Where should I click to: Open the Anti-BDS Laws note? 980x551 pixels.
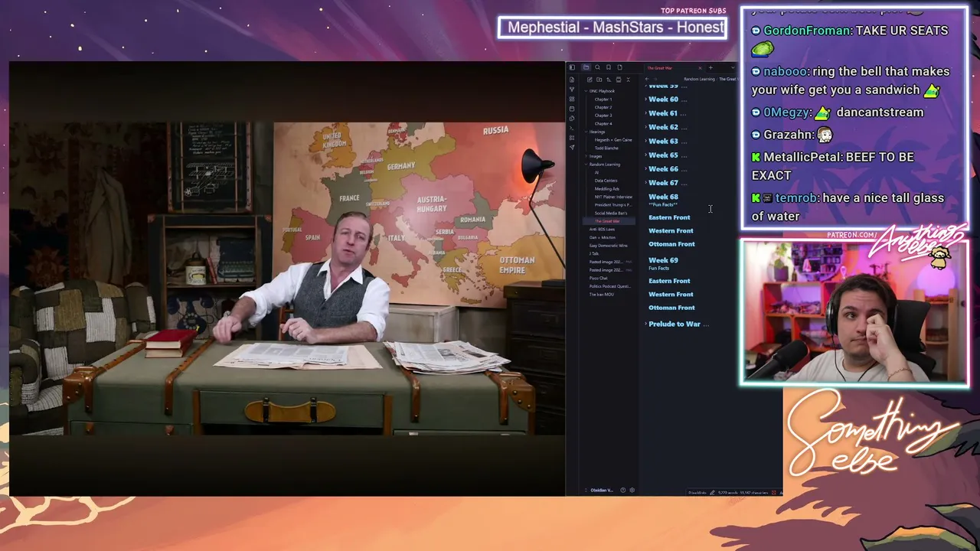click(x=602, y=230)
